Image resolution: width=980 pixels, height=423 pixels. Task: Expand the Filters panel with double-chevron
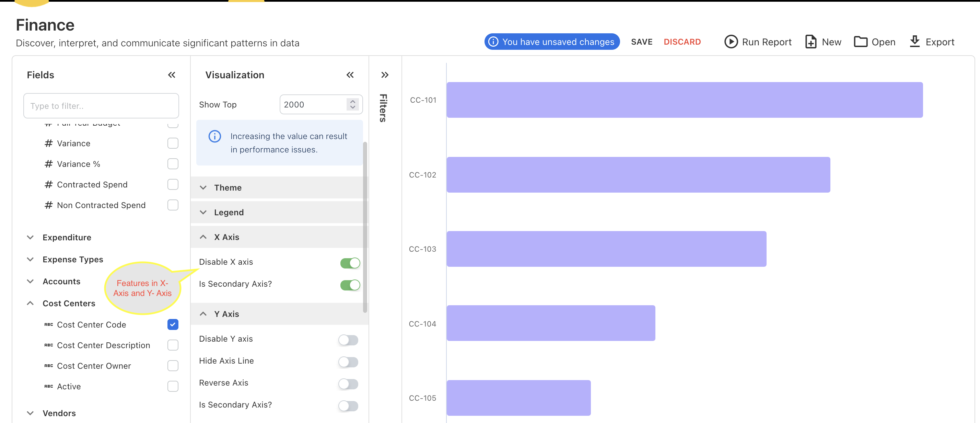point(385,75)
